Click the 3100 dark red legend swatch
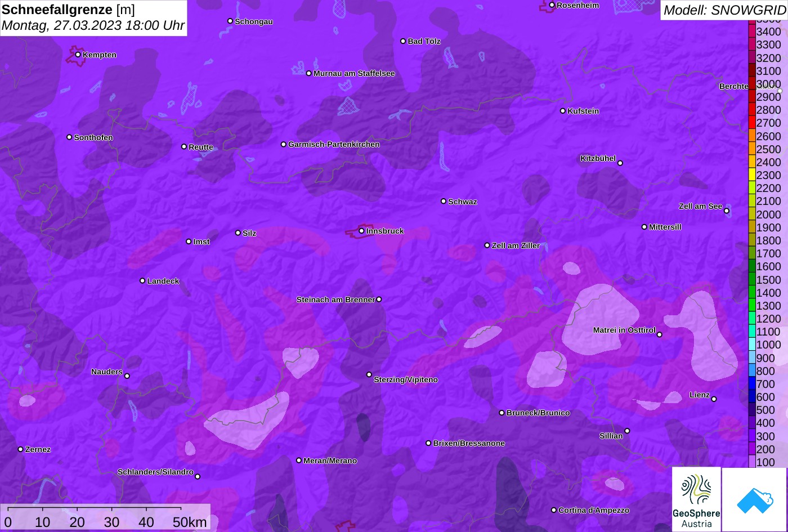788x532 pixels. (x=752, y=71)
